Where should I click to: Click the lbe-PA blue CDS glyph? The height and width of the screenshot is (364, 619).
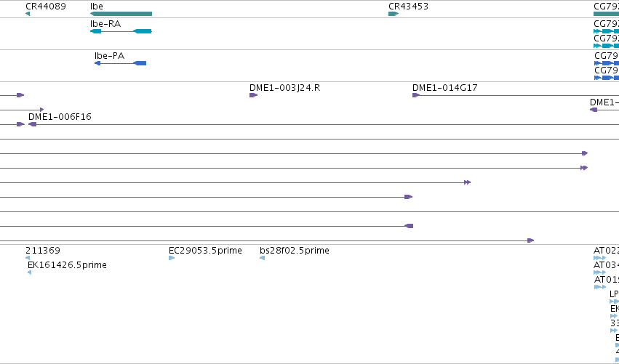[121, 63]
